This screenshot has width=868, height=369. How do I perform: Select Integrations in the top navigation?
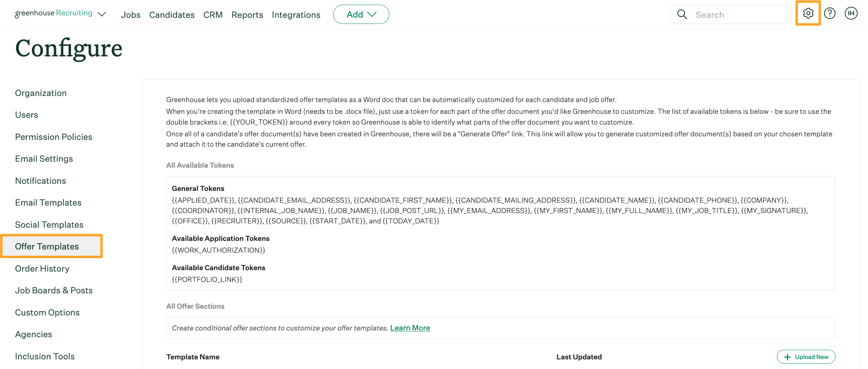(x=296, y=15)
